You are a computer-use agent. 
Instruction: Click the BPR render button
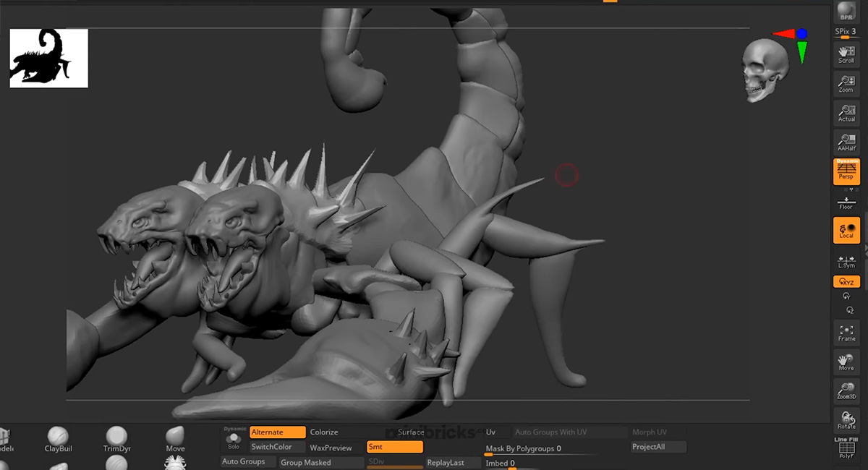846,12
